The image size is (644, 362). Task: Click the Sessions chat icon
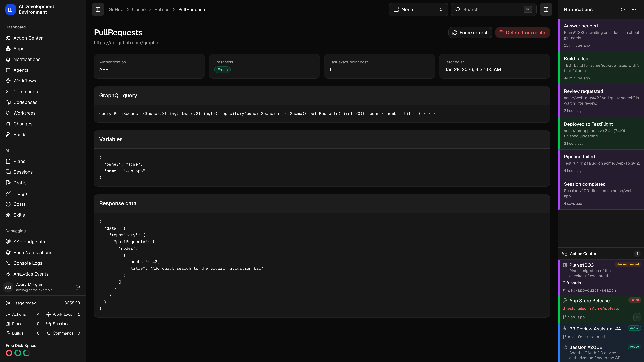click(8, 172)
